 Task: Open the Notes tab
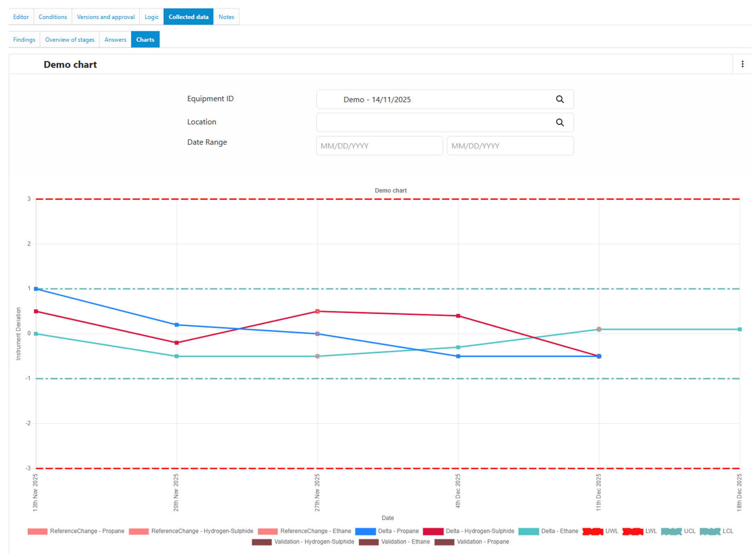226,17
